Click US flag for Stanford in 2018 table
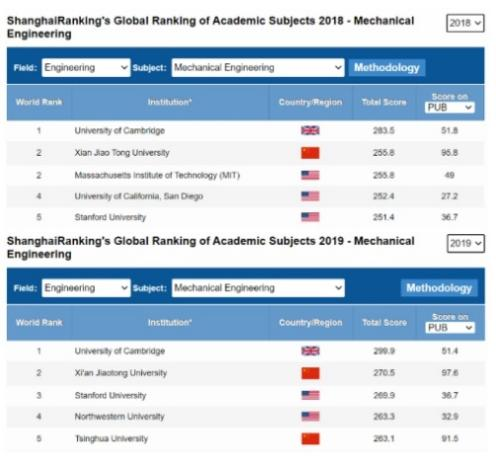 tap(310, 217)
